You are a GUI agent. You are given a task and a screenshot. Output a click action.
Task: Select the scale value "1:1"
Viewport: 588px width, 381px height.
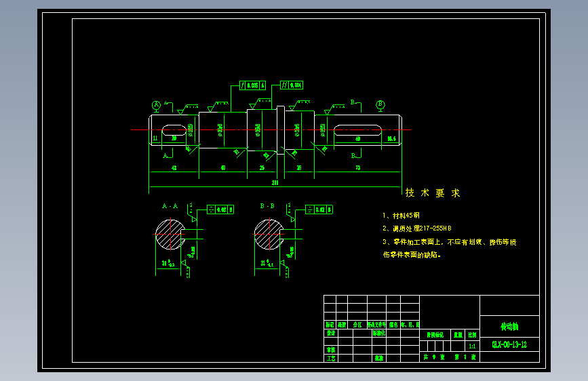[x=472, y=346]
